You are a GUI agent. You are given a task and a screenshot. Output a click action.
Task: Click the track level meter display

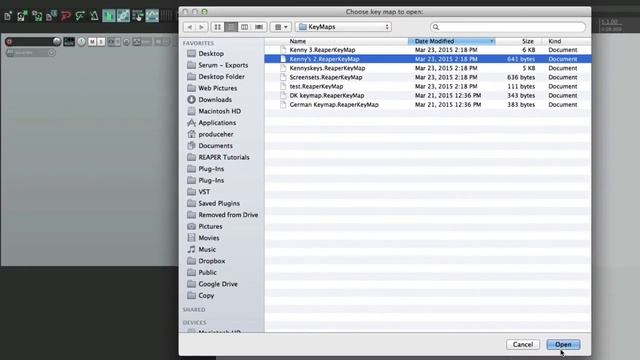click(69, 42)
